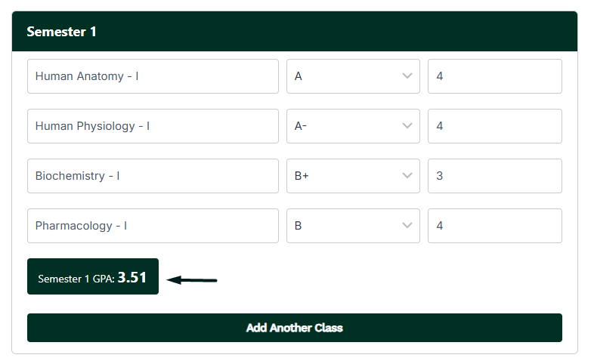The height and width of the screenshot is (364, 591).
Task: Click the Semester 1 GPA 3.51 badge
Action: click(x=93, y=277)
